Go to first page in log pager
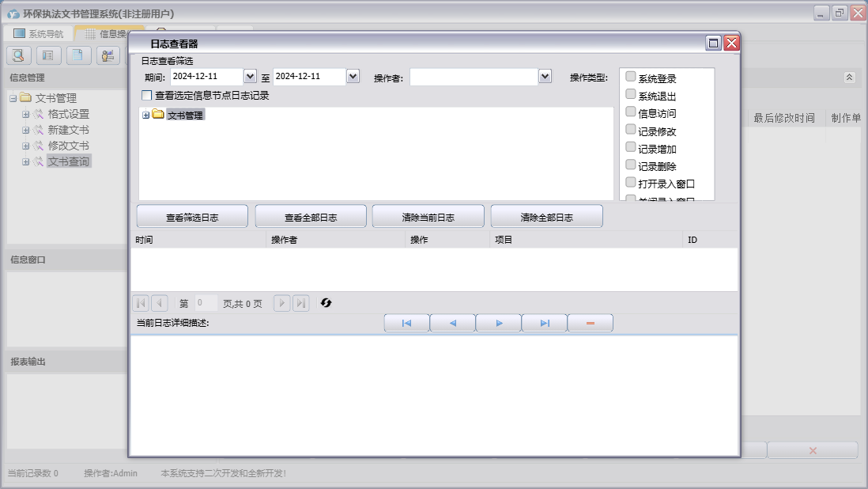Viewport: 868px width, 489px height. (142, 303)
